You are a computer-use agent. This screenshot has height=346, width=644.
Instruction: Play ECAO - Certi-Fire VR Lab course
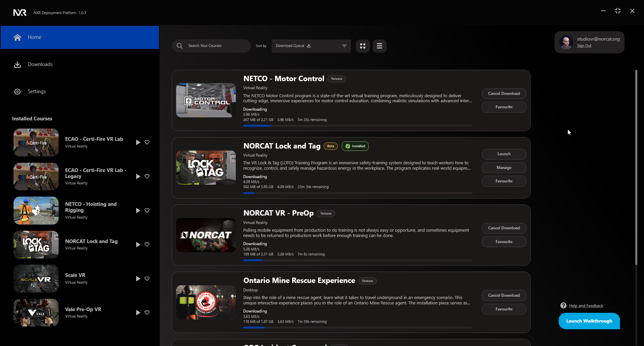tap(138, 142)
